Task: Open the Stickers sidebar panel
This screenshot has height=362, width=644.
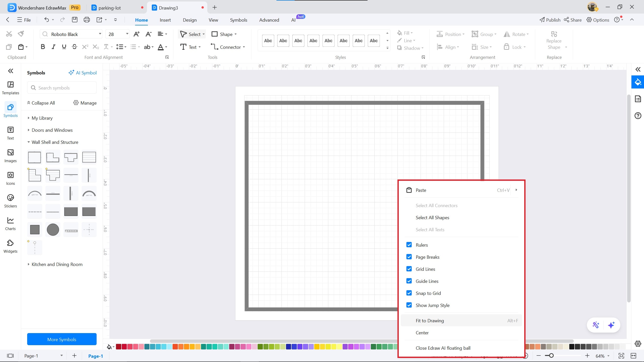Action: pos(10,201)
